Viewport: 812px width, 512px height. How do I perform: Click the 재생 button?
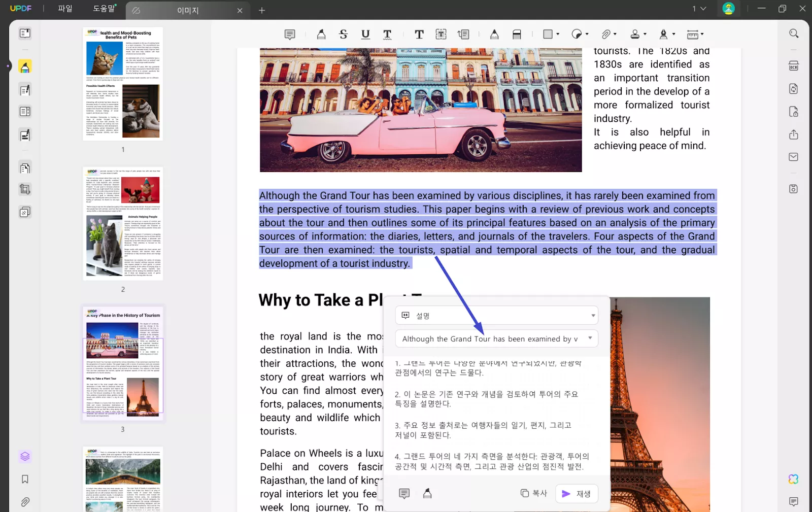[577, 494]
